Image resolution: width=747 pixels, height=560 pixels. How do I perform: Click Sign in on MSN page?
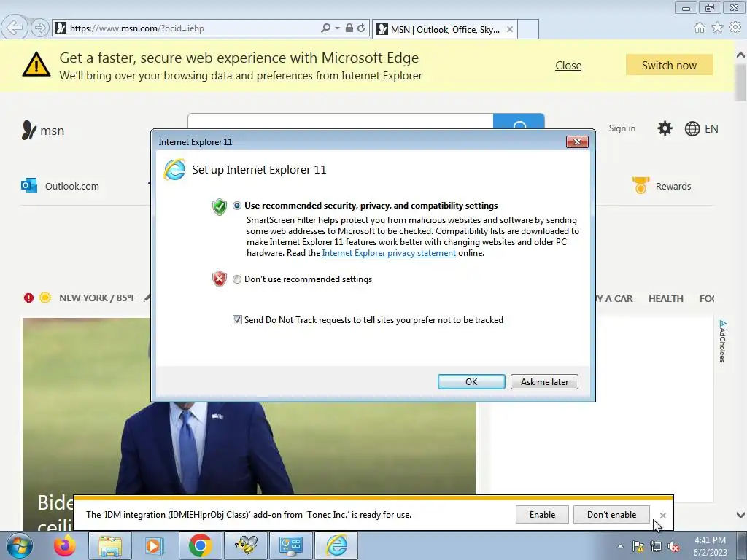click(x=622, y=128)
